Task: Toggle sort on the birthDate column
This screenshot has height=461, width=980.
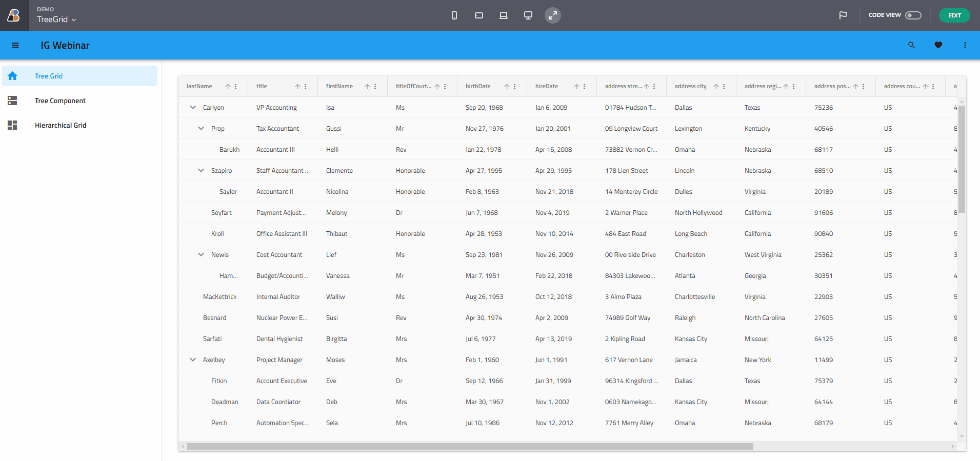Action: click(507, 87)
